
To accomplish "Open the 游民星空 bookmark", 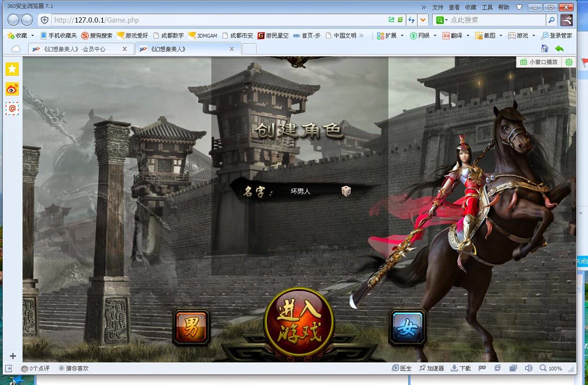I will [273, 35].
